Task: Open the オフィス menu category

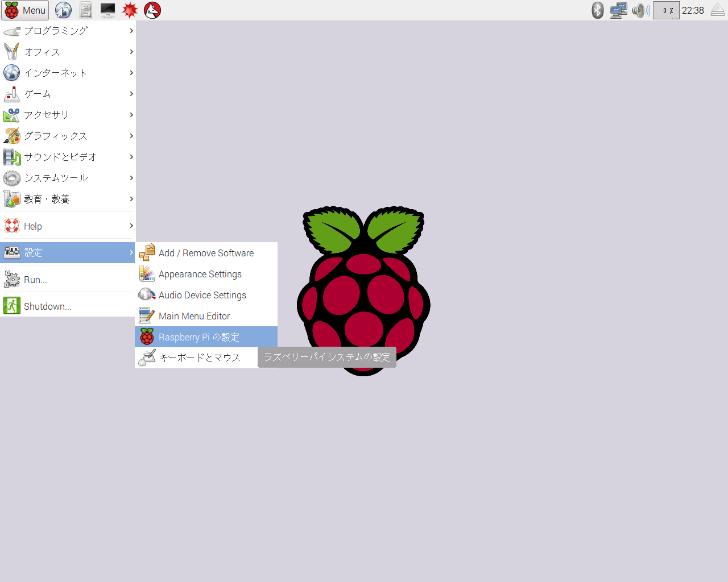Action: (68, 52)
